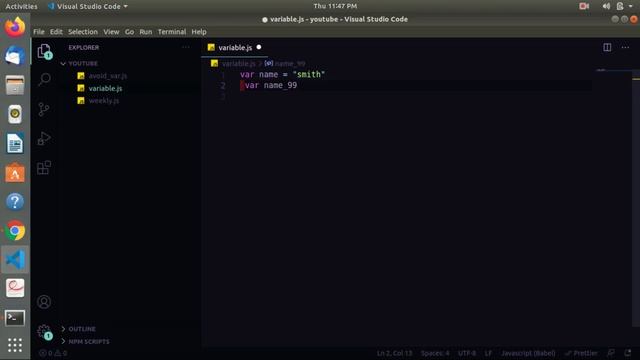Open the Go menu
The width and height of the screenshot is (640, 360).
tap(129, 32)
